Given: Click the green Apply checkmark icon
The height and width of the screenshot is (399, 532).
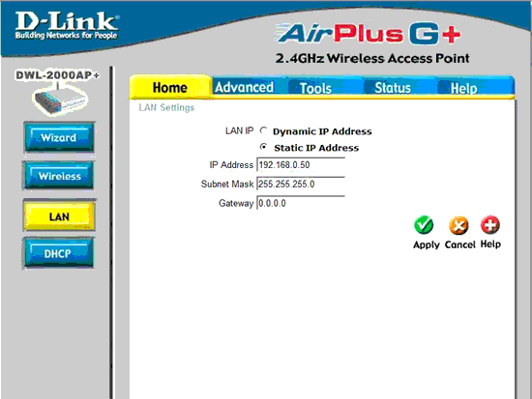Looking at the screenshot, I should tap(424, 225).
